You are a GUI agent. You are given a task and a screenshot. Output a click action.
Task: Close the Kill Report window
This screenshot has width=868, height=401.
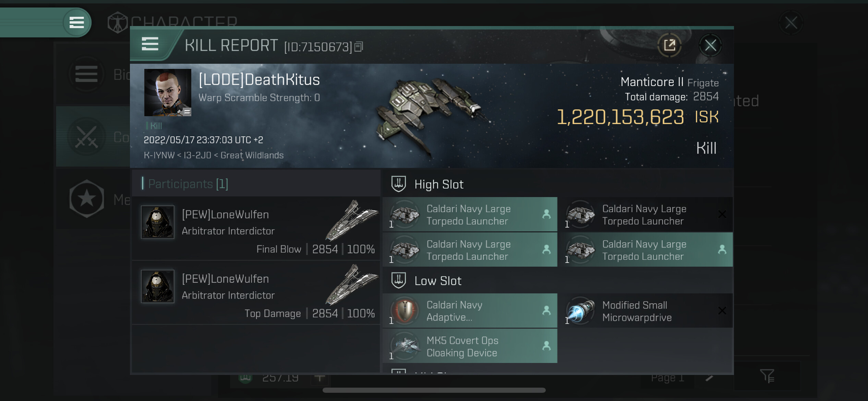click(710, 45)
